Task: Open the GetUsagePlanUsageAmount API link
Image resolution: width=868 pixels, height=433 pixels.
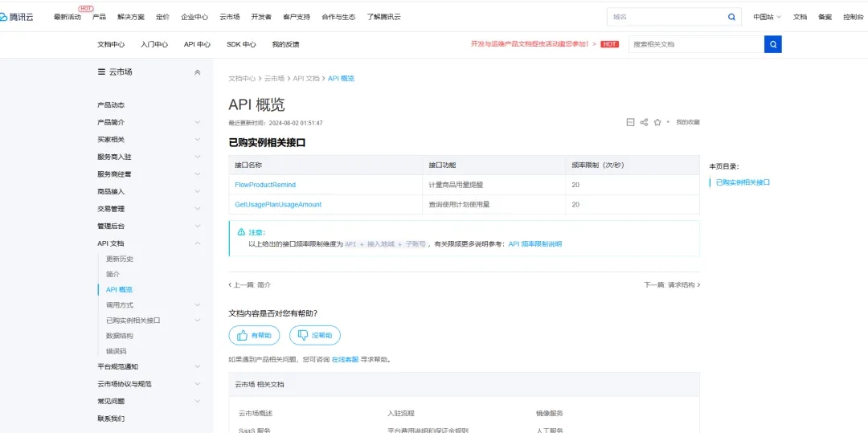Action: click(278, 205)
